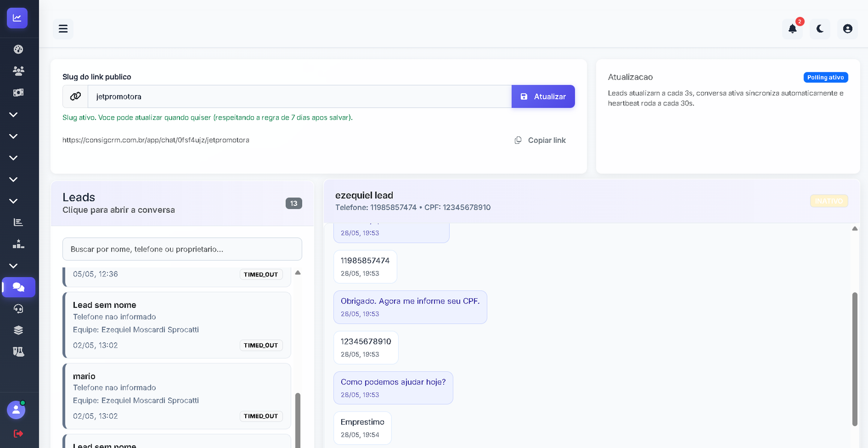Open the users group icon in sidebar

coord(18,71)
